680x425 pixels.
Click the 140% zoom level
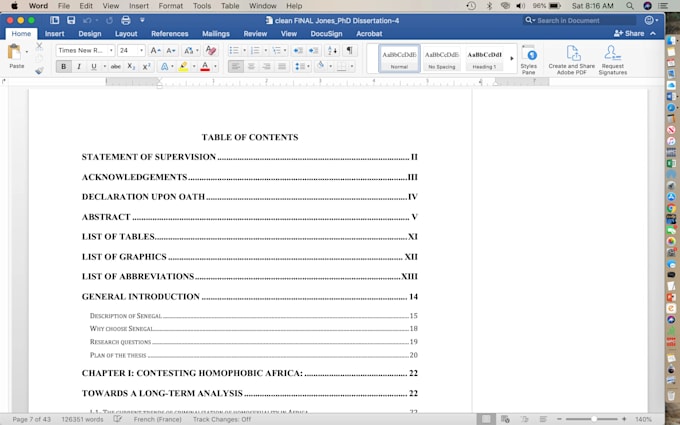coord(644,419)
